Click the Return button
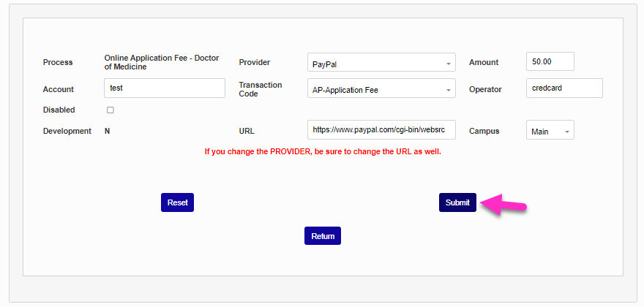Viewport: 644px width, 307px height. pyautogui.click(x=323, y=236)
